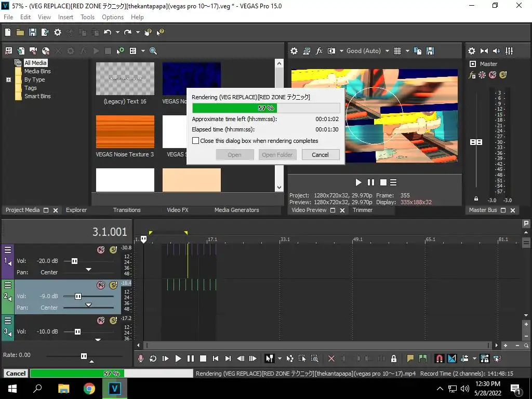Select the (Legacy) Text 16 thumbnail
The height and width of the screenshot is (399, 532).
pos(125,79)
